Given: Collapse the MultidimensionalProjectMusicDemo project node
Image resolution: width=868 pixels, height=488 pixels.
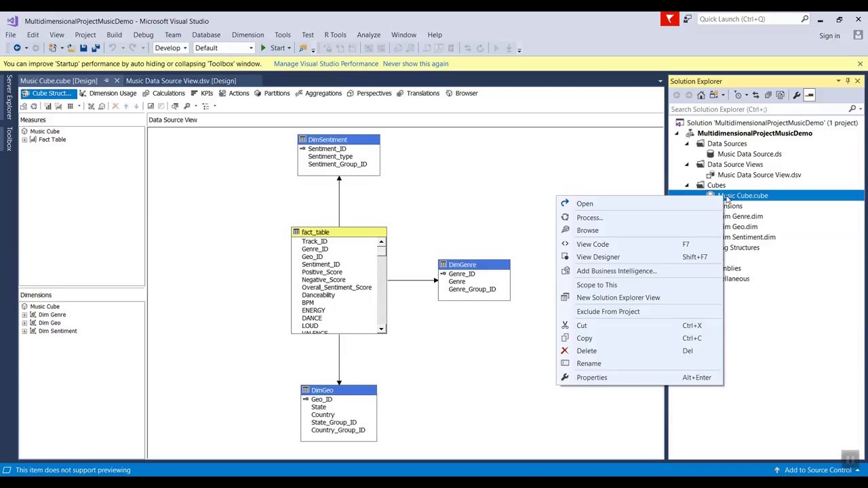Looking at the screenshot, I should click(x=677, y=134).
